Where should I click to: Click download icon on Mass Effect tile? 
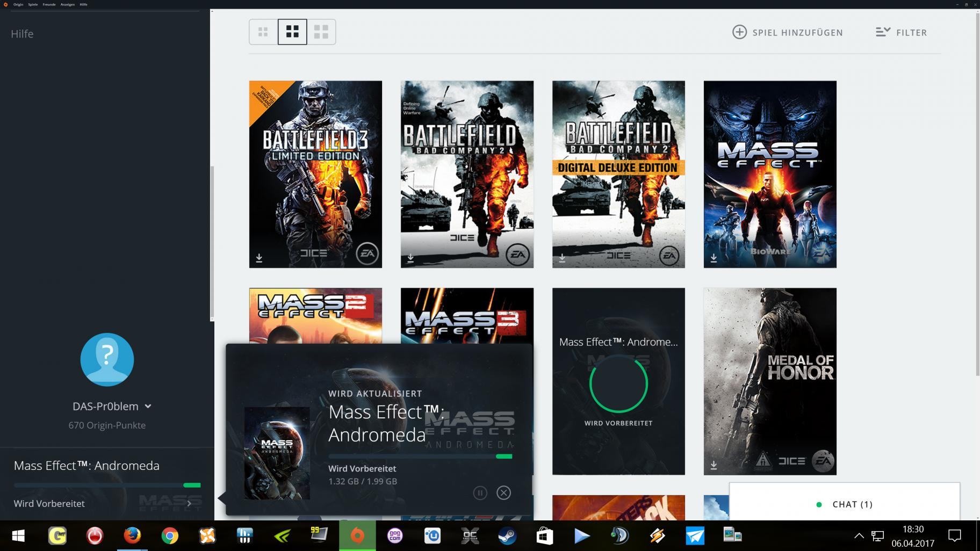tap(714, 258)
